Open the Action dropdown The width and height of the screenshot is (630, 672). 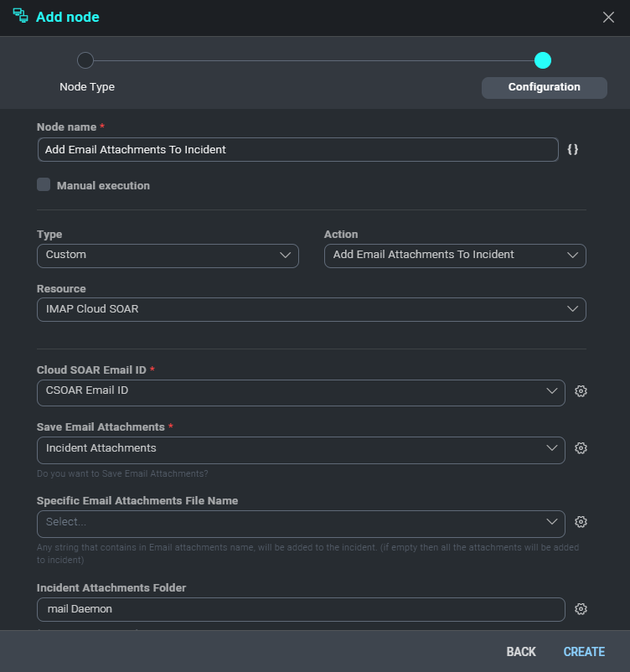454,255
